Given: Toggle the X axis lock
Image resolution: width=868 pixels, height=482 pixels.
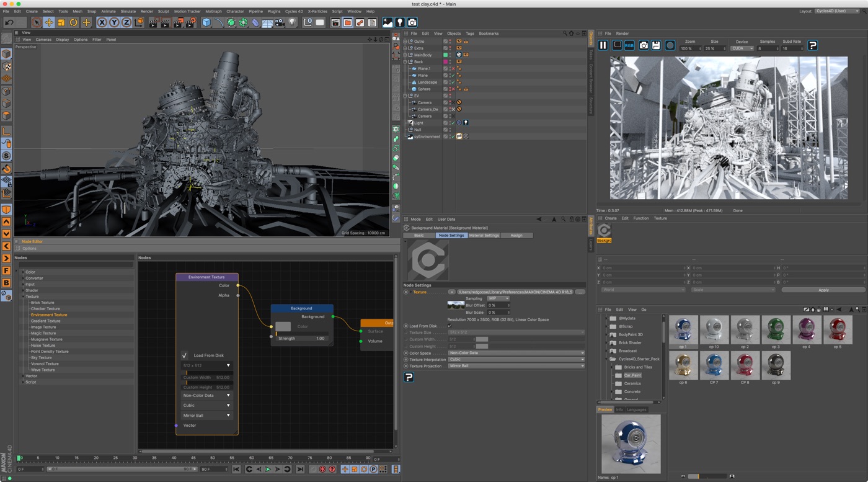Looking at the screenshot, I should tap(102, 22).
